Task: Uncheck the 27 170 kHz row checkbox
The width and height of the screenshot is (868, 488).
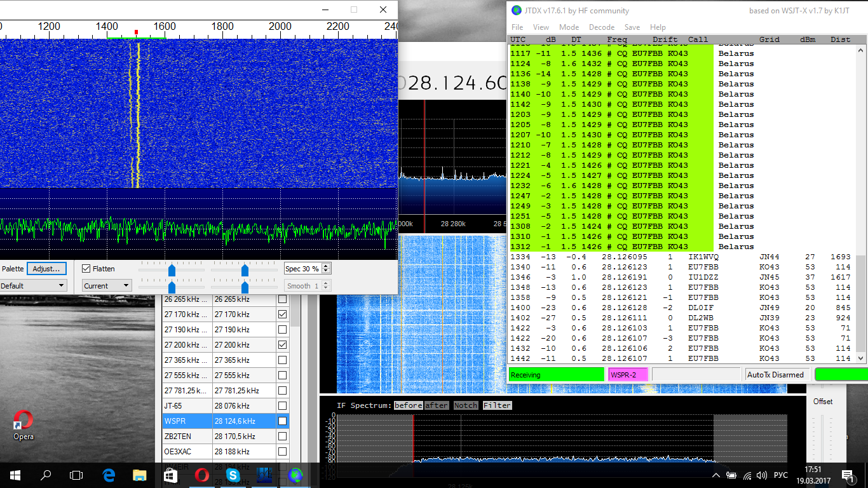Action: click(283, 315)
